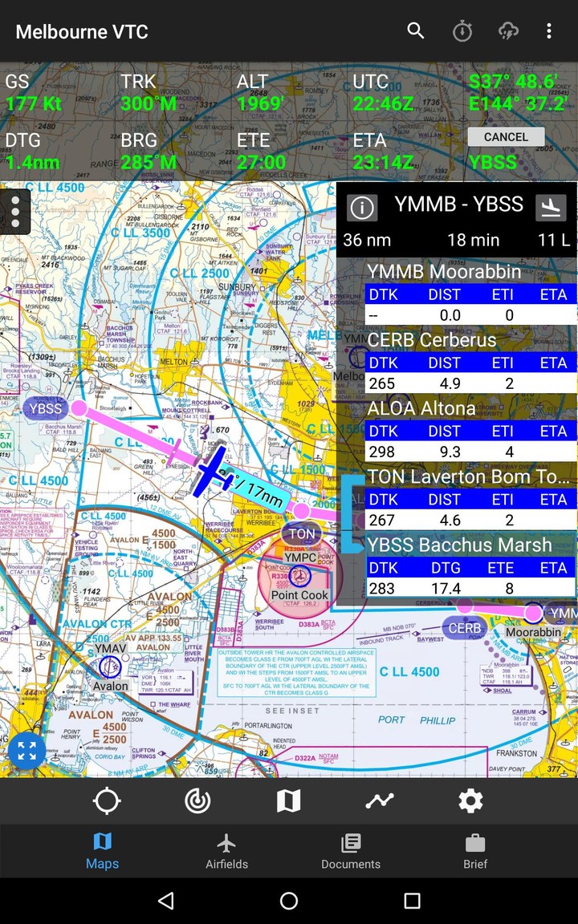This screenshot has height=924, width=578.
Task: Open flight plan info icon
Action: [x=362, y=208]
